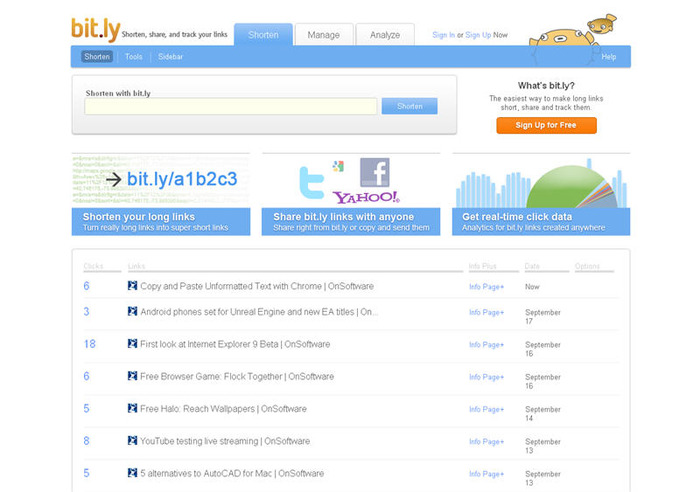
Task: Select Shorten in the blue sub-menu
Action: tap(97, 57)
